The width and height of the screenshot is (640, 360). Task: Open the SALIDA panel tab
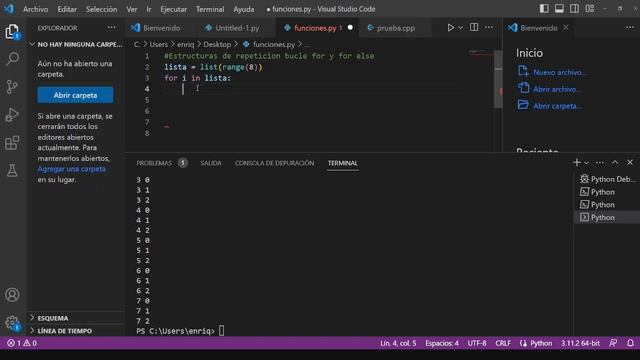pos(211,163)
